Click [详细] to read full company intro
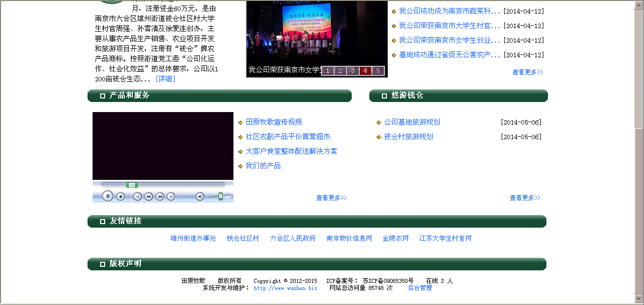The image size is (644, 305). point(165,79)
